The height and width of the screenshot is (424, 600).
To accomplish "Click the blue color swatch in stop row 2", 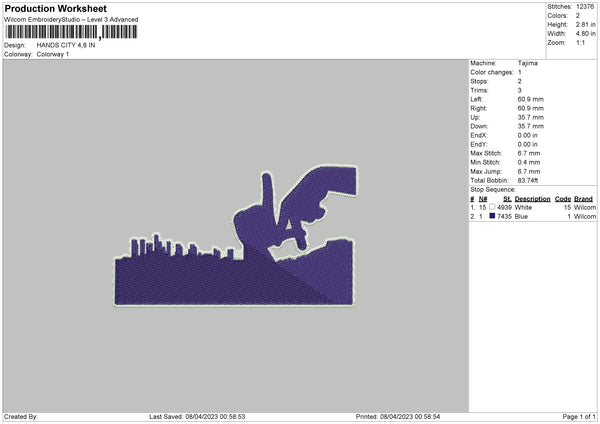I will pyautogui.click(x=492, y=216).
